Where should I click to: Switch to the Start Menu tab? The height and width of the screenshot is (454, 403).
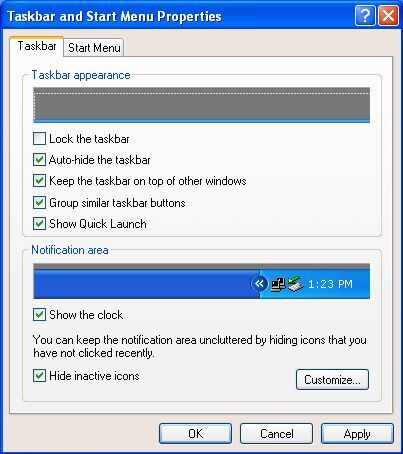point(94,48)
